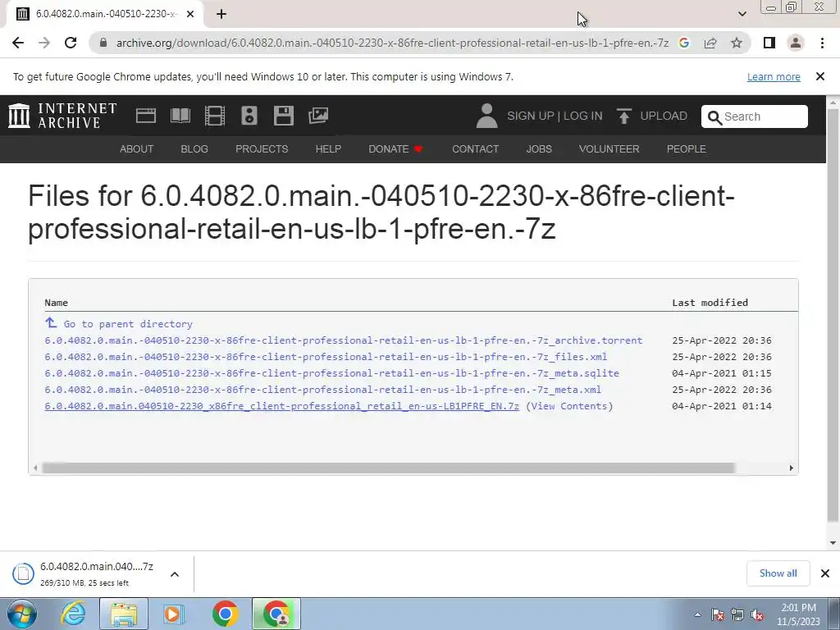Open the ABOUT menu item
Image resolution: width=840 pixels, height=630 pixels.
(x=137, y=149)
